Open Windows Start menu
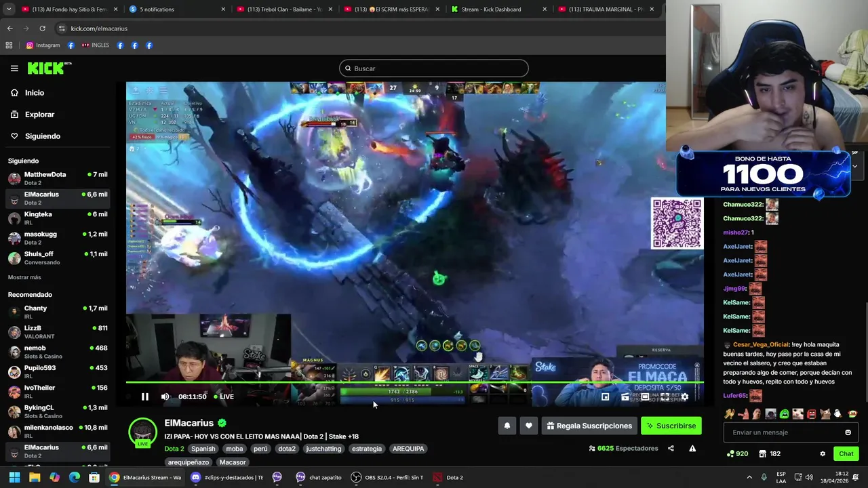Viewport: 868px width, 488px height. [14, 477]
